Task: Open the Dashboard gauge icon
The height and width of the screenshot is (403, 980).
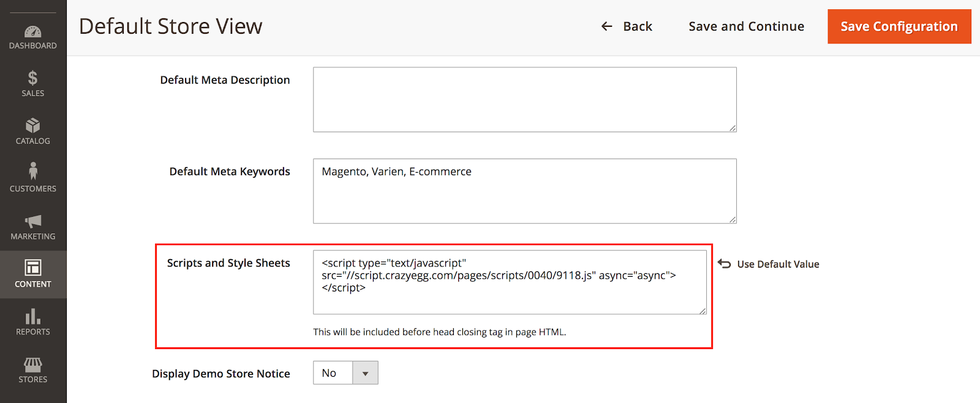Action: tap(33, 31)
